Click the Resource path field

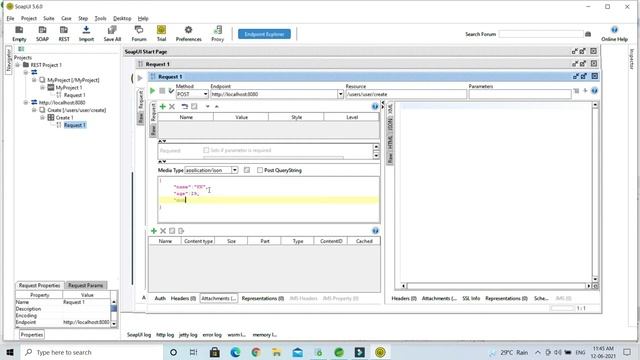[406, 94]
